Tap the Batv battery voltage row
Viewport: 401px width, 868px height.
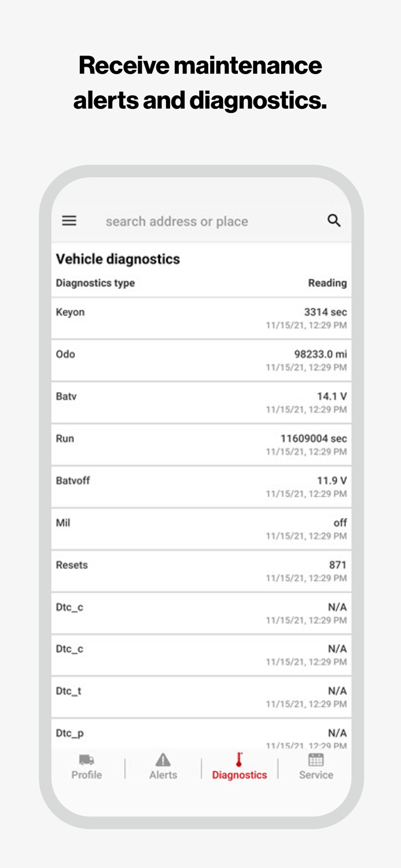pyautogui.click(x=201, y=402)
